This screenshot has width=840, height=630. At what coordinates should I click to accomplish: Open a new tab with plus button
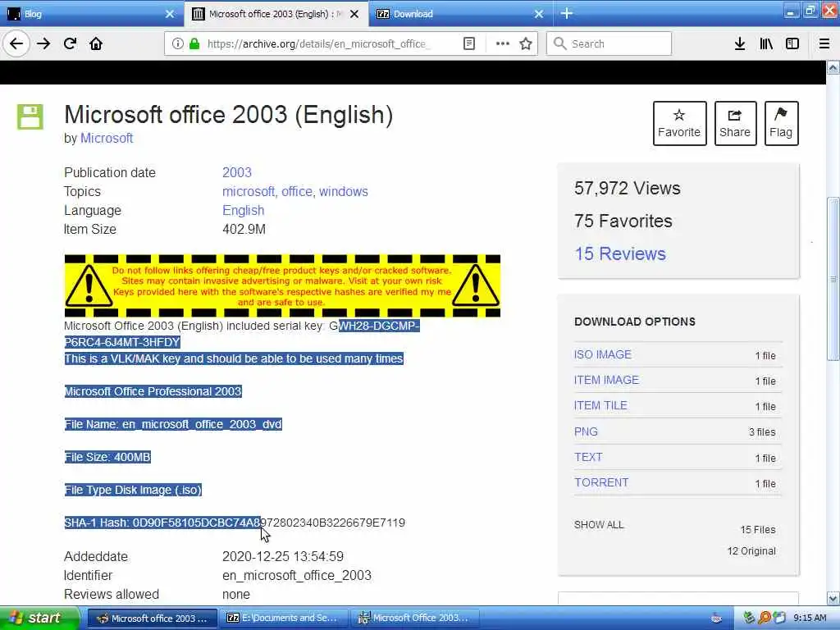tap(567, 13)
